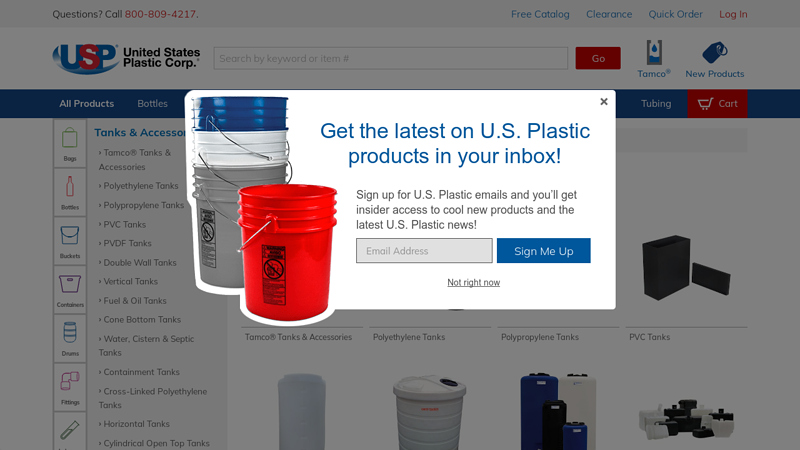This screenshot has width=800, height=450.
Task: Focus the Email Address field
Action: pyautogui.click(x=424, y=251)
